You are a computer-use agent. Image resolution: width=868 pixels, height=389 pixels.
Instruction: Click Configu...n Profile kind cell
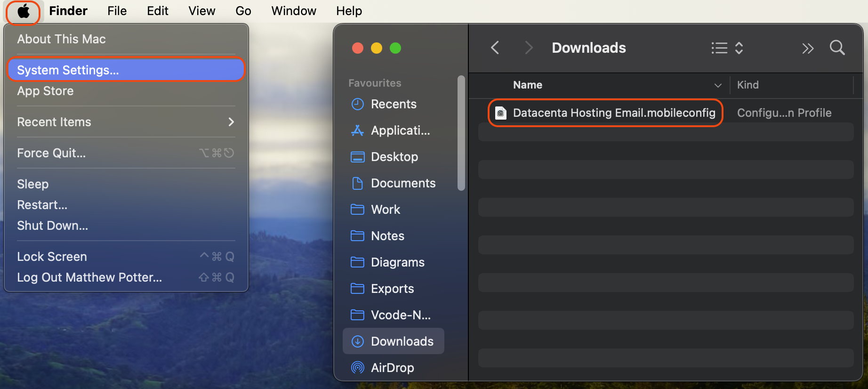tap(784, 113)
